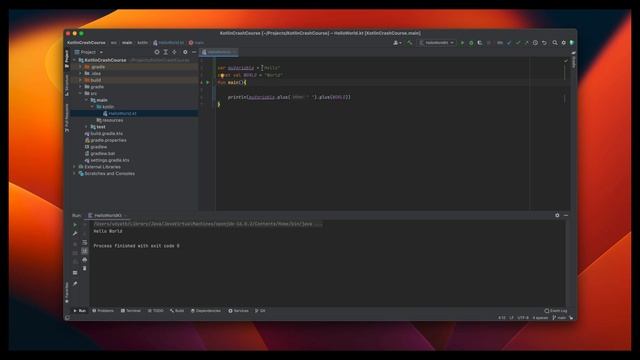Viewport: 640px width, 360px height.
Task: Open IDE settings gear in top toolbar
Action: tap(564, 42)
